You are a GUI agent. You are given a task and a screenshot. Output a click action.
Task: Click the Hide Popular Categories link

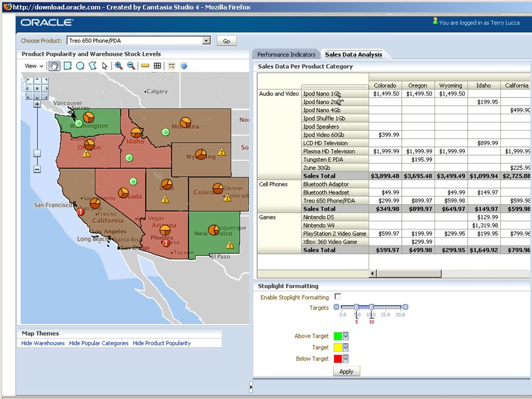pyautogui.click(x=99, y=344)
